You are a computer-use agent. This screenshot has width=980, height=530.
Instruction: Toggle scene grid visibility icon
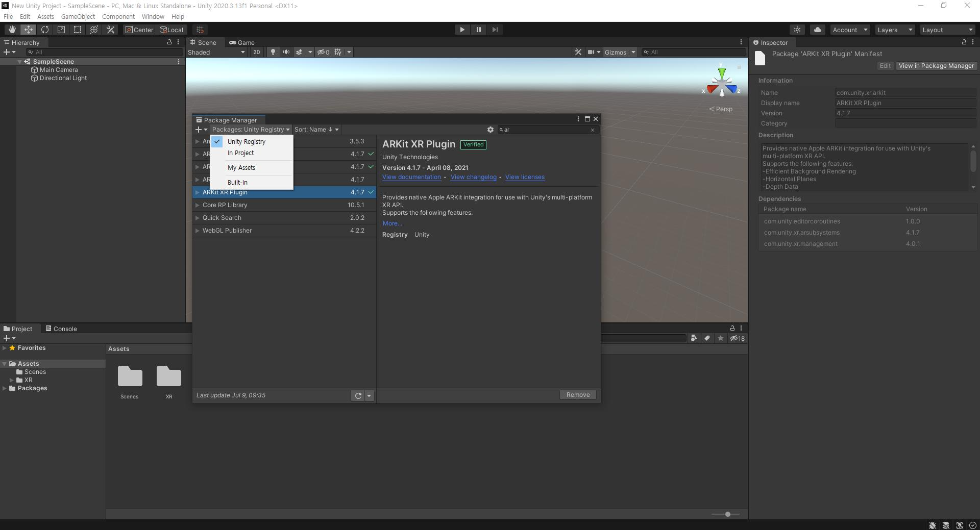click(x=338, y=52)
